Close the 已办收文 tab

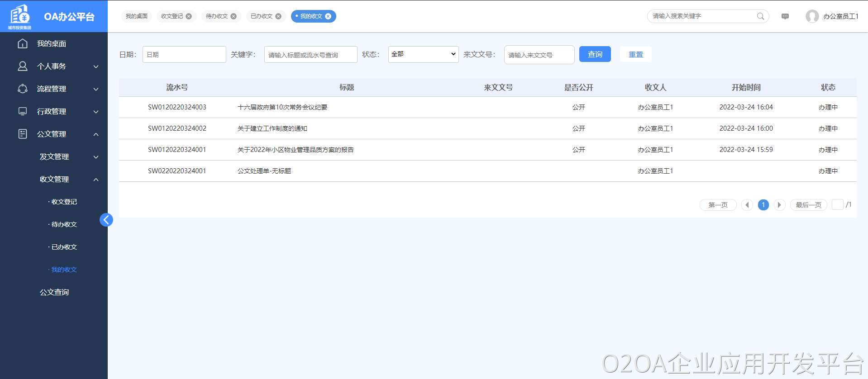click(x=278, y=16)
